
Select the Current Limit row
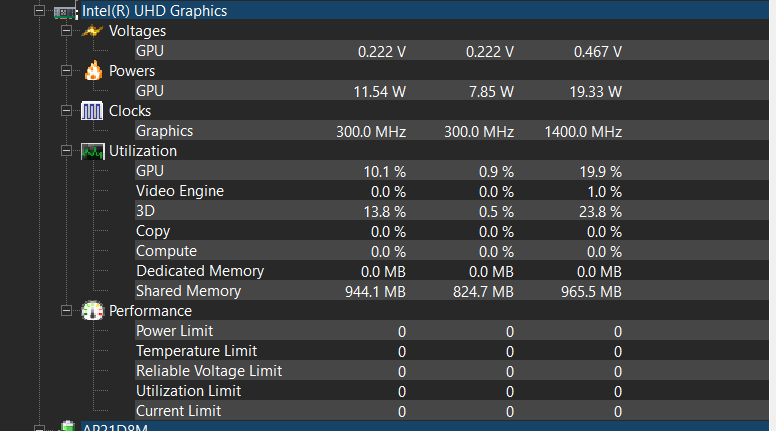click(452, 411)
